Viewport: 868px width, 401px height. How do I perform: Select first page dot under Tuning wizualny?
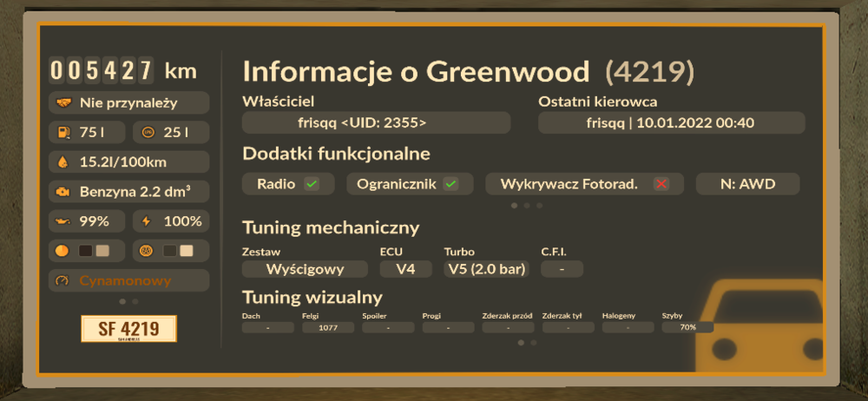(x=521, y=343)
